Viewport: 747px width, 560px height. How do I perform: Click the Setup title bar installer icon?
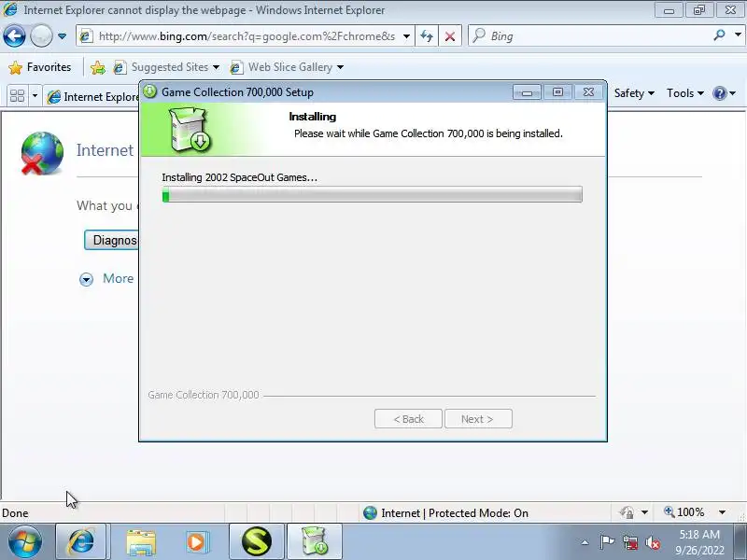coord(150,91)
